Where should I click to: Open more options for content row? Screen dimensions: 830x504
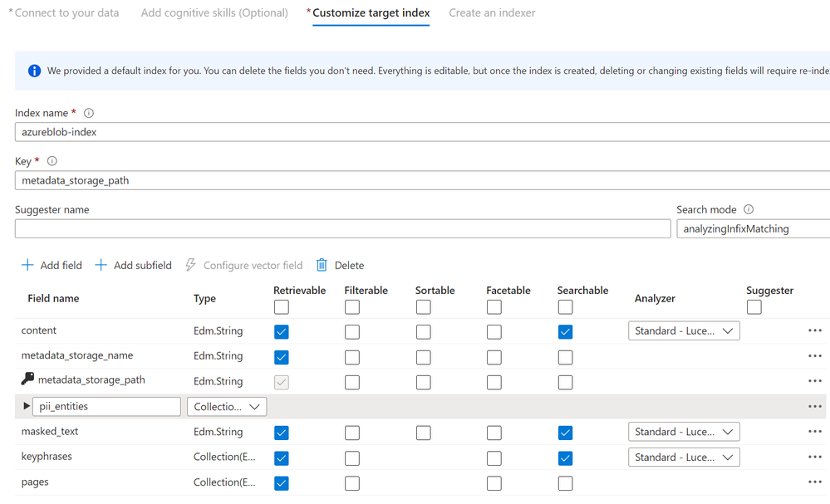814,330
